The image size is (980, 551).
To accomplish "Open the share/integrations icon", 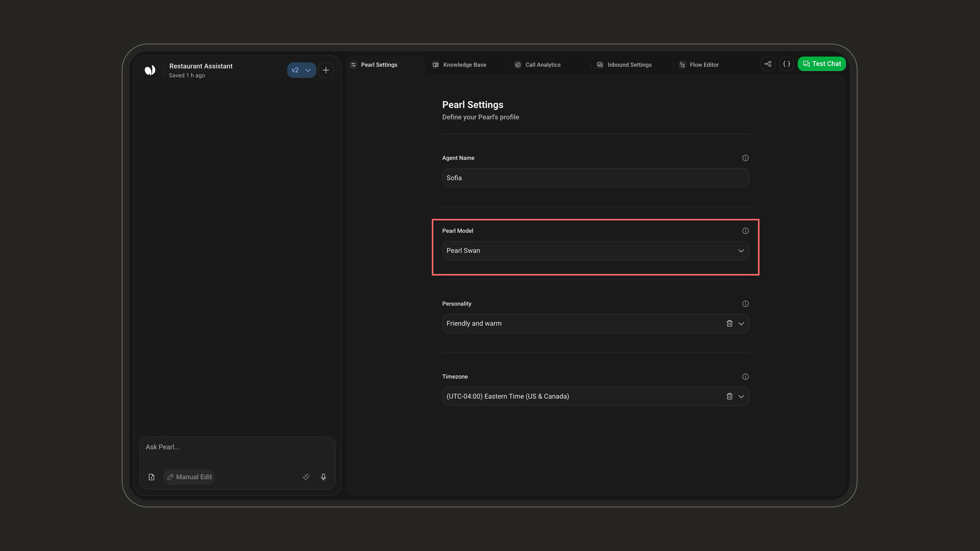I will tap(768, 64).
